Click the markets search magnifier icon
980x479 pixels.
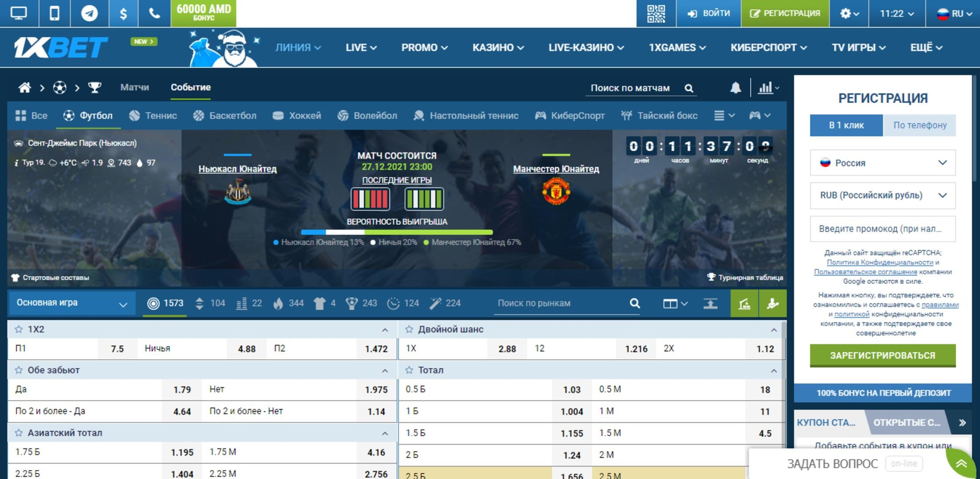(x=635, y=303)
